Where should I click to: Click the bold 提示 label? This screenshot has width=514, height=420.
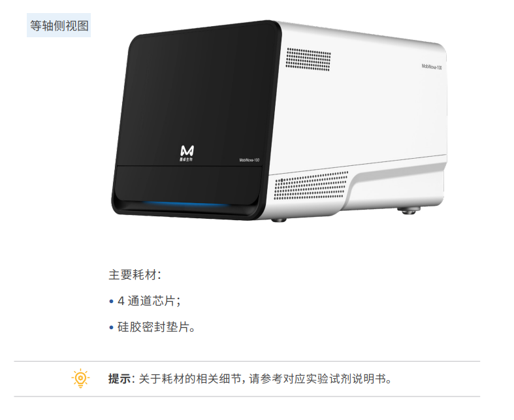point(120,379)
